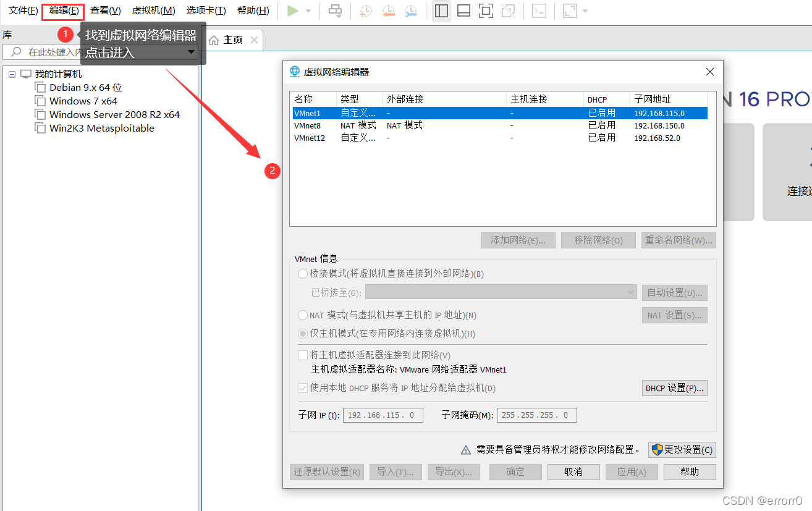Select the VMnet1 row in network list
The image size is (812, 511).
coord(499,113)
